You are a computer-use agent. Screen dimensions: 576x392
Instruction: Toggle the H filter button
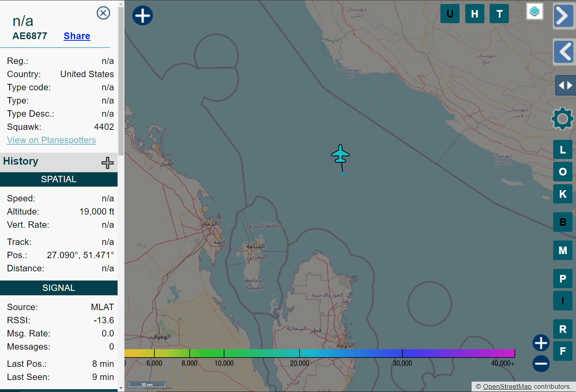tap(475, 14)
